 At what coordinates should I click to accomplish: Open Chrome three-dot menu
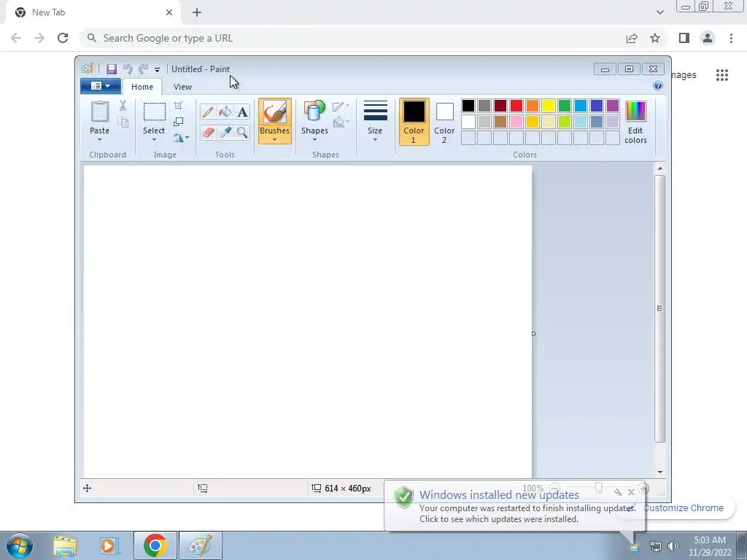click(731, 38)
